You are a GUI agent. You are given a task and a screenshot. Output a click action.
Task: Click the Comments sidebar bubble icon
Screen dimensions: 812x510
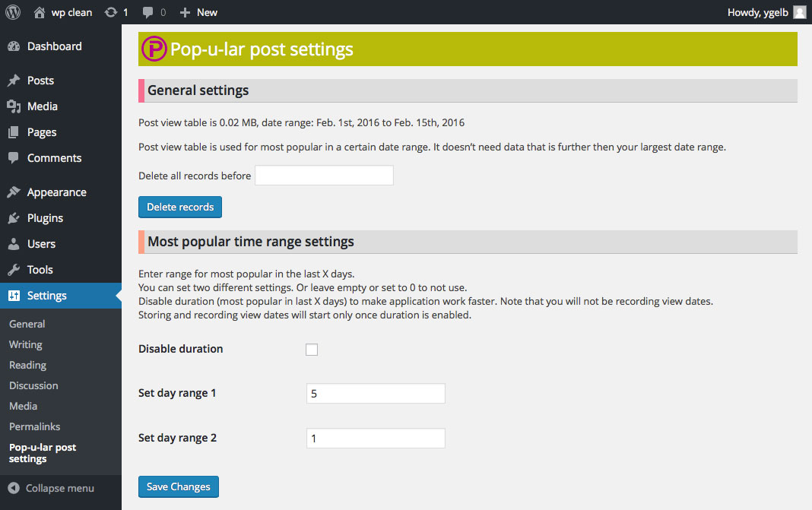click(x=14, y=158)
